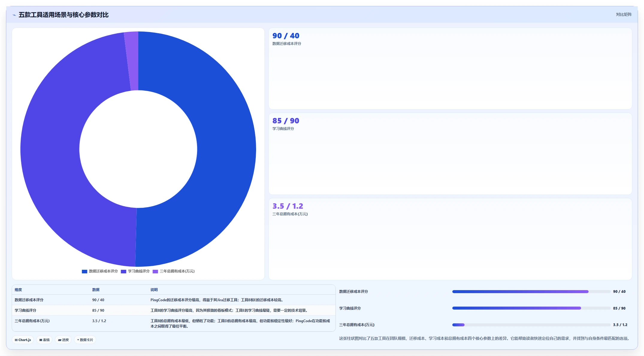
Task: Click 三年总拥有成本(万元) caption in the data card
Action: [290, 214]
